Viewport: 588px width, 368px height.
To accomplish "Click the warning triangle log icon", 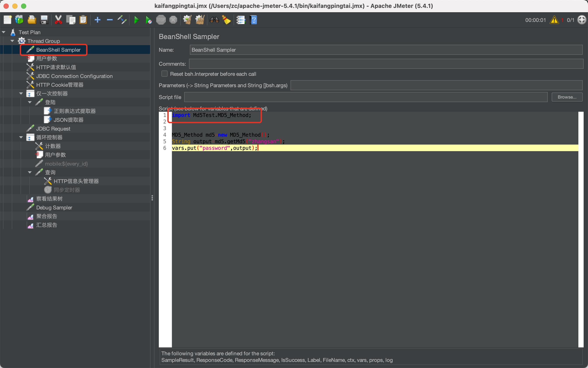I will click(554, 20).
